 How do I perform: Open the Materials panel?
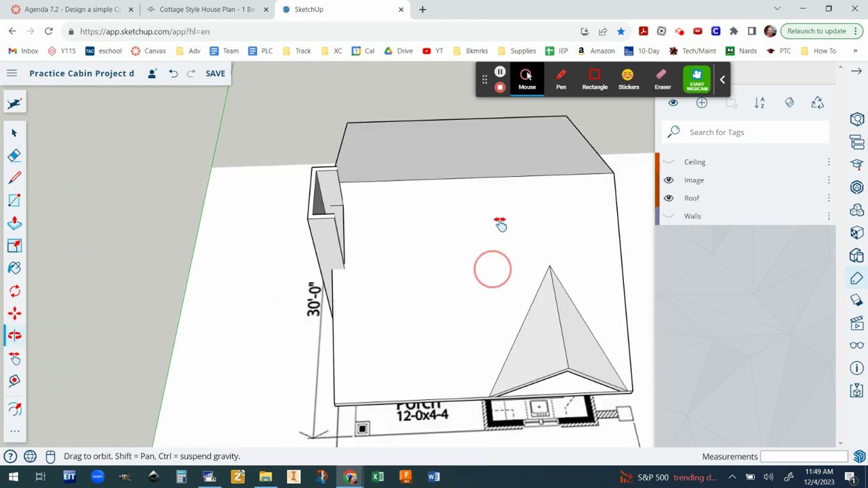point(856,233)
